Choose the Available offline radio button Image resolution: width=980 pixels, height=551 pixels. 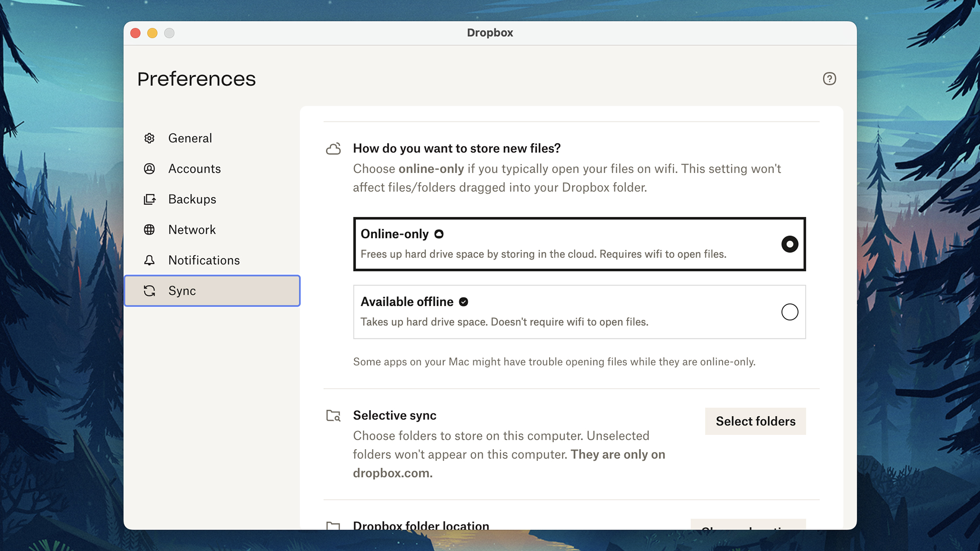789,312
